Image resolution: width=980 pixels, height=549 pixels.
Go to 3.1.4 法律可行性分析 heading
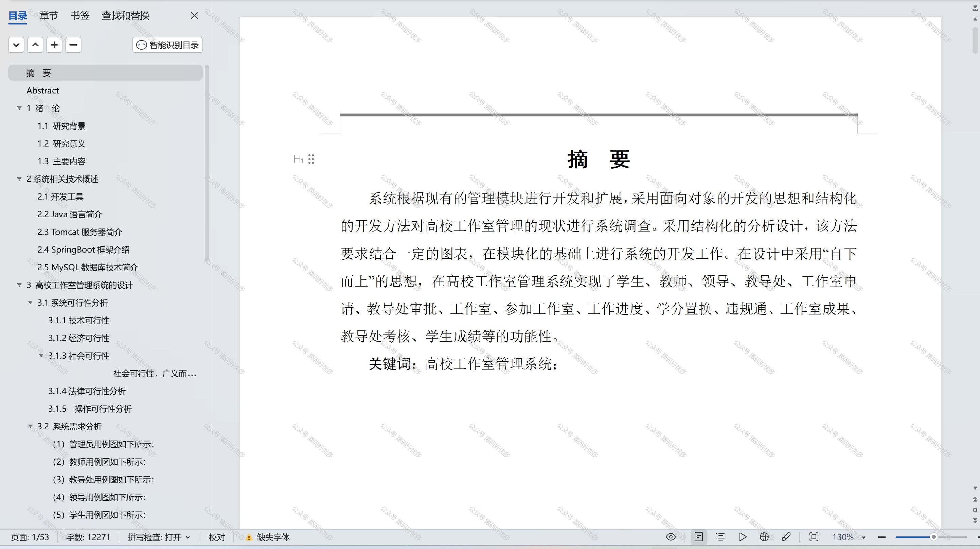(87, 391)
